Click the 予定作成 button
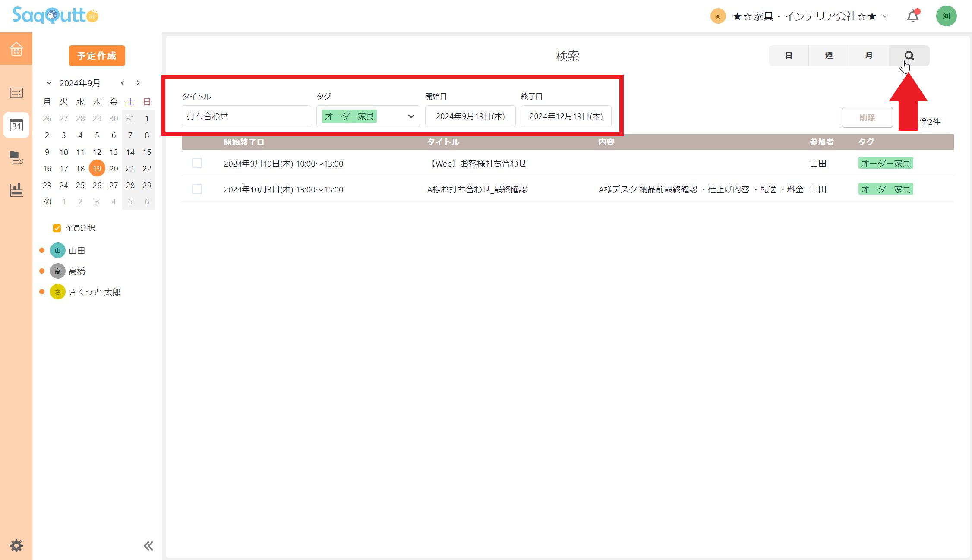This screenshot has width=972, height=560. tap(97, 56)
